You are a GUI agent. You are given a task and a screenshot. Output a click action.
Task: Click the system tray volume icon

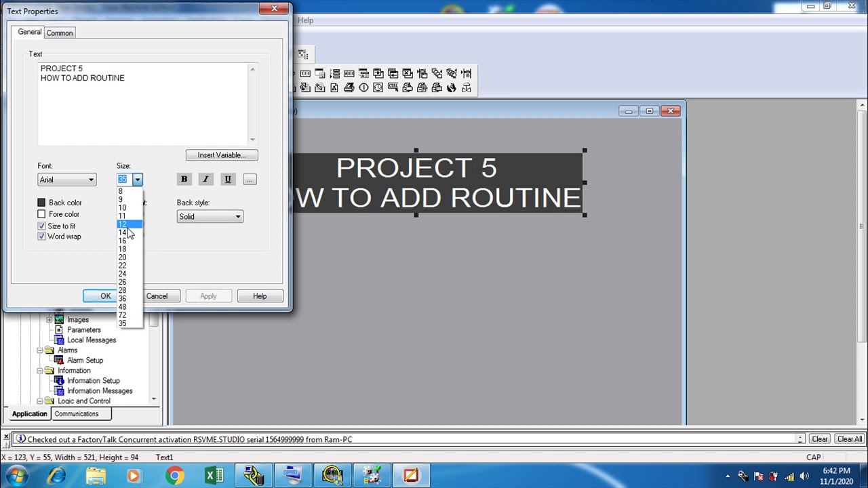tap(804, 476)
